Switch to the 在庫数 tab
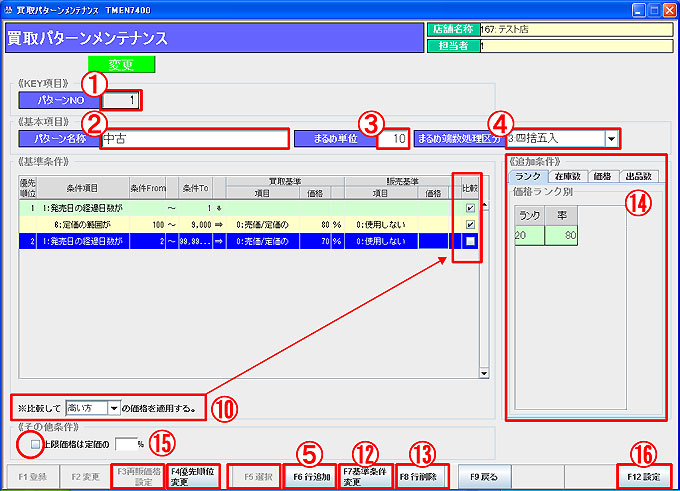680x491 pixels. pos(567,176)
